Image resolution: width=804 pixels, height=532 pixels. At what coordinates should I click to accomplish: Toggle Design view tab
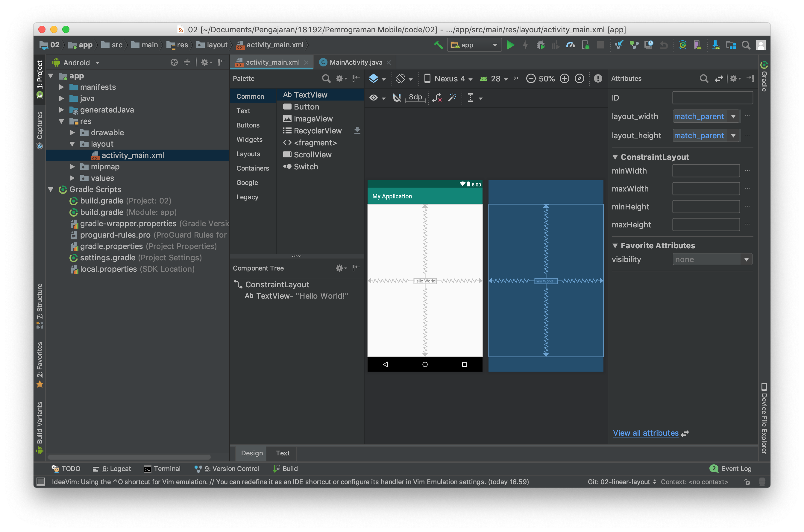click(x=251, y=453)
